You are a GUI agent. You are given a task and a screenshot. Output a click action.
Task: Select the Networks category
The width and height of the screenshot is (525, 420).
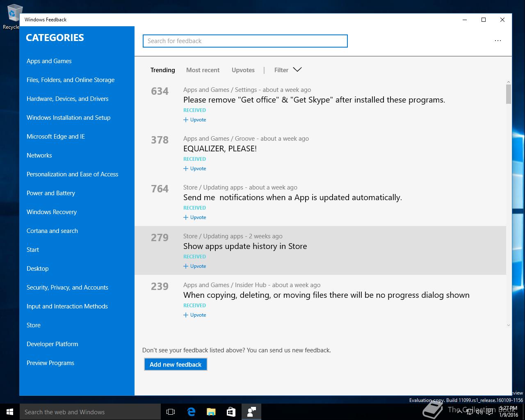[x=39, y=155]
